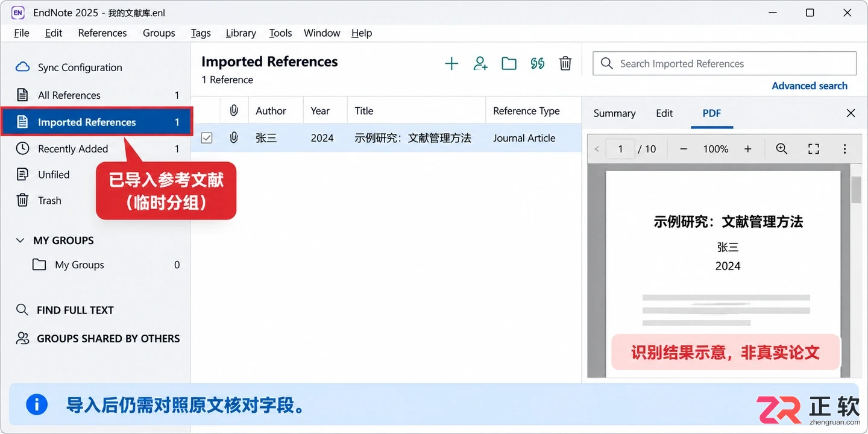Open the Recently Added group
This screenshot has width=868, height=434.
(x=97, y=149)
